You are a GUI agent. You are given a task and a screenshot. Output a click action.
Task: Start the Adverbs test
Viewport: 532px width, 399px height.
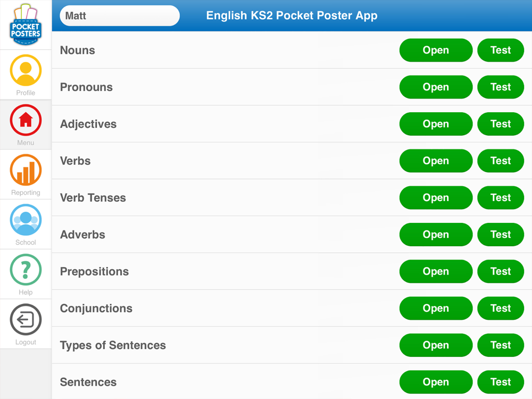click(x=501, y=235)
